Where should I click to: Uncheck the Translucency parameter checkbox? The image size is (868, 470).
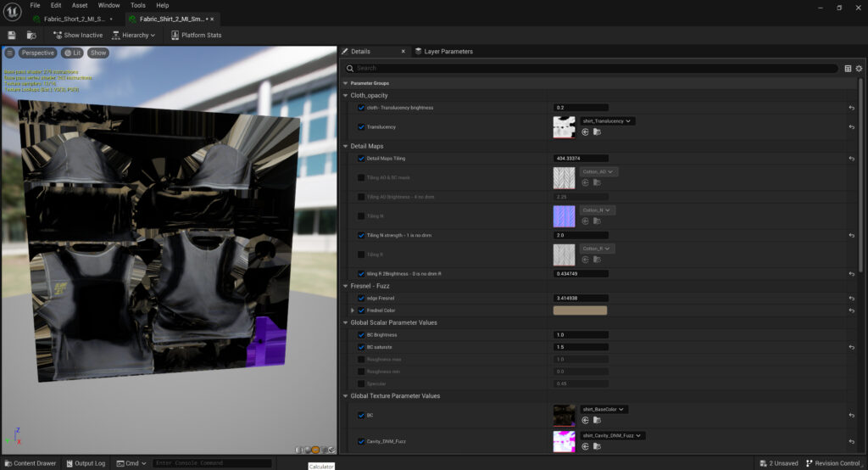pos(362,127)
